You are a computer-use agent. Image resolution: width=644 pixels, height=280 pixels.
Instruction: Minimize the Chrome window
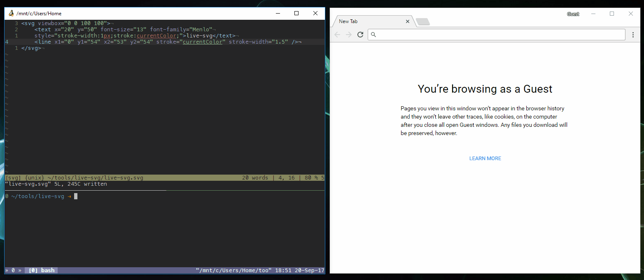pyautogui.click(x=593, y=14)
